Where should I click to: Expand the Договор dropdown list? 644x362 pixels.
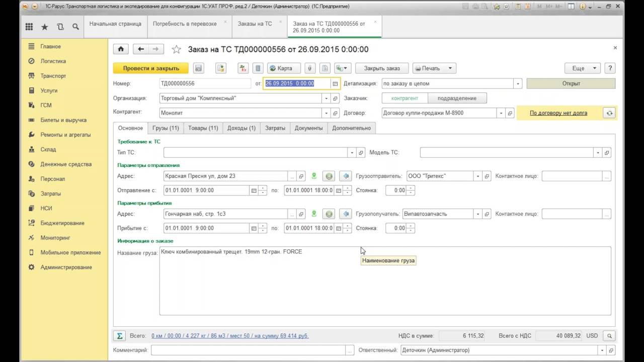tap(501, 113)
